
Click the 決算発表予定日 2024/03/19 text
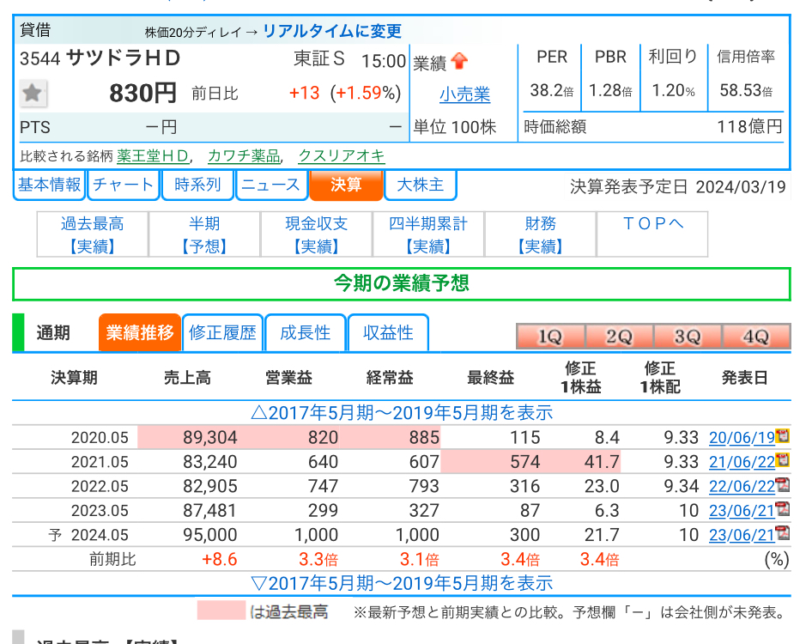tap(678, 186)
